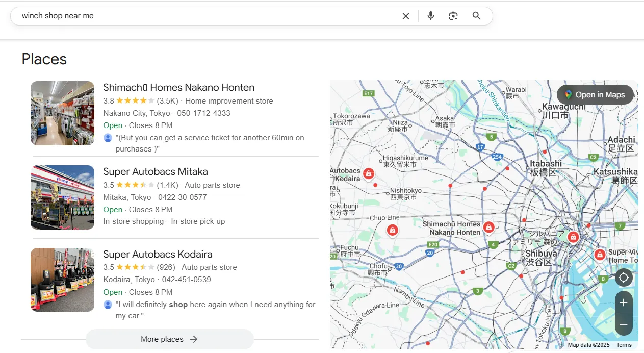Screen dimensions: 644x353
Task: Click 'Nakano City, Tokyo' address text
Action: pyautogui.click(x=137, y=113)
